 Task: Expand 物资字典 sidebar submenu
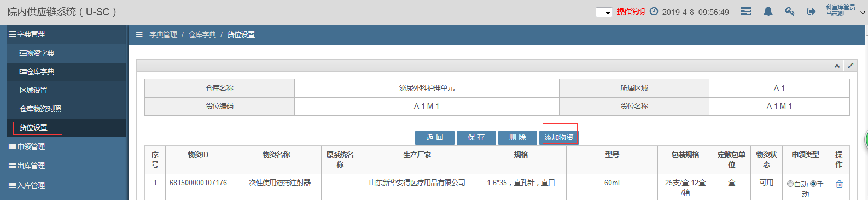66,53
